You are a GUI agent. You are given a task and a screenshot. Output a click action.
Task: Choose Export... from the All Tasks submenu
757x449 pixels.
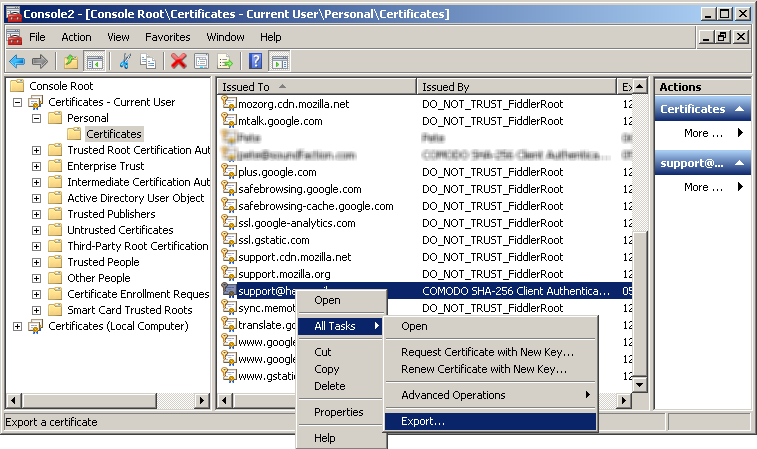click(423, 421)
